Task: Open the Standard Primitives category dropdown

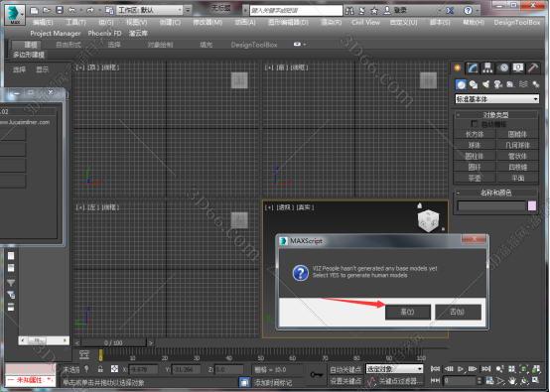Action: 496,99
